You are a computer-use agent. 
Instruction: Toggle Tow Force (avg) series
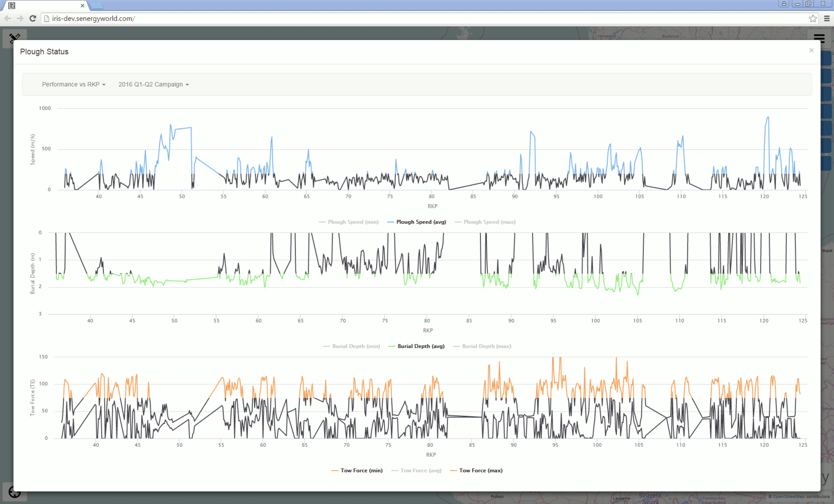coord(416,471)
